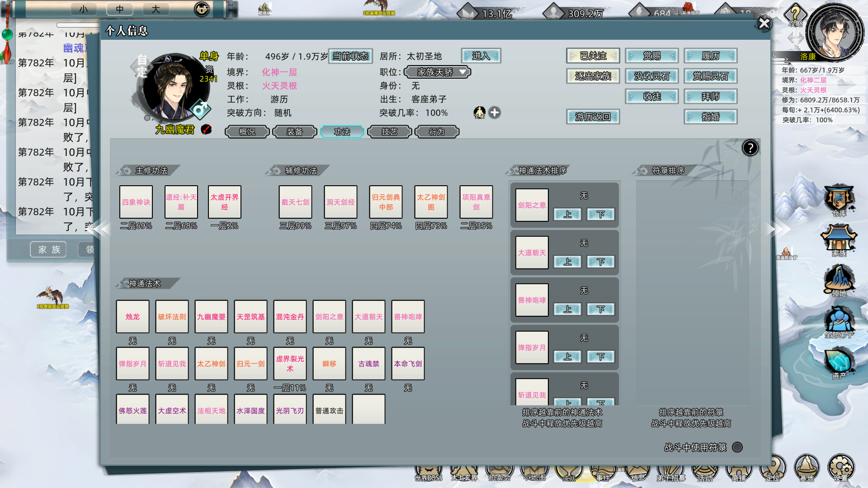
Task: Switch to the 行为 behavior tab
Action: (x=437, y=131)
